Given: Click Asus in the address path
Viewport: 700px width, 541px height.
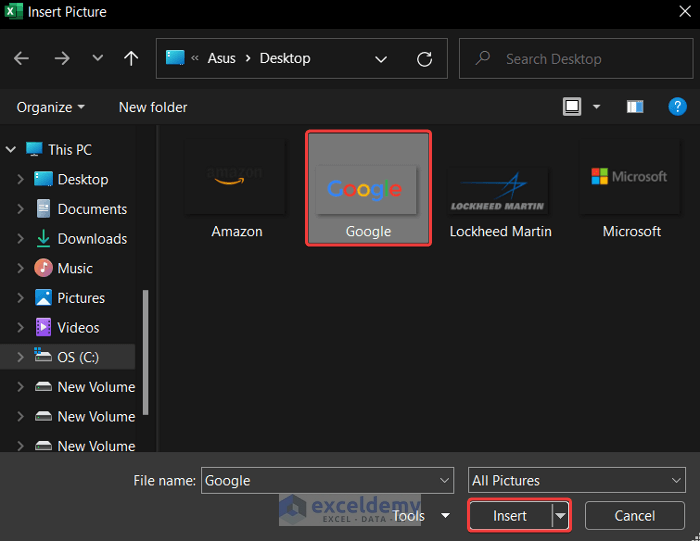Looking at the screenshot, I should pyautogui.click(x=221, y=58).
